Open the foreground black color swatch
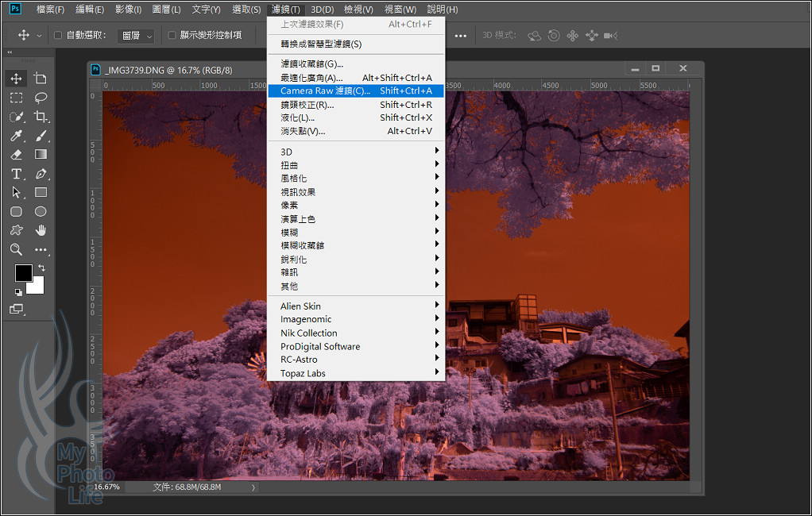 [x=23, y=273]
